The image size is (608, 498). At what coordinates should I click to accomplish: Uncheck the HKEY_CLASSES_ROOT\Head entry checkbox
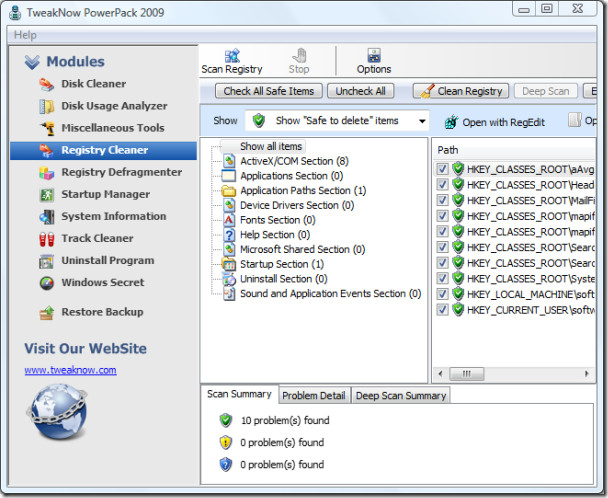tap(442, 185)
